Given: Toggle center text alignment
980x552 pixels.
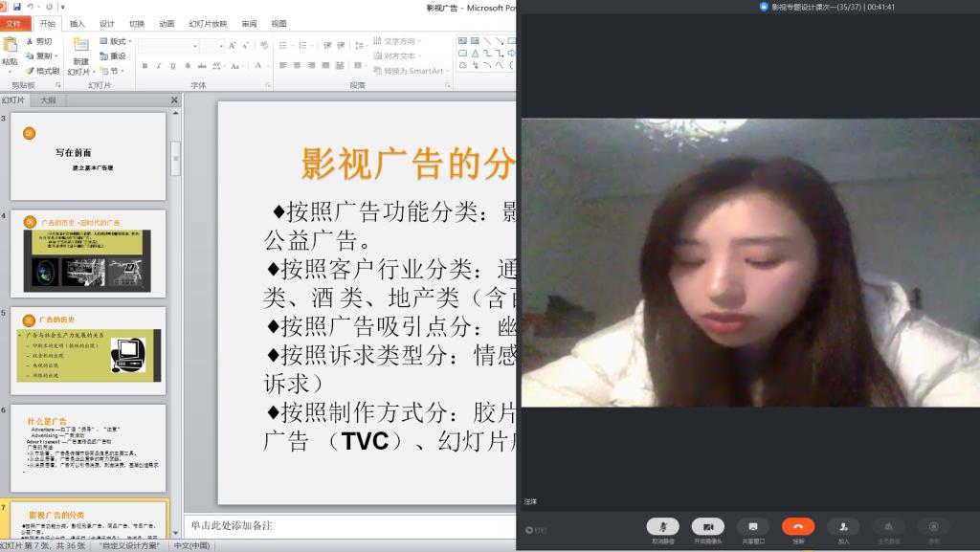Looking at the screenshot, I should tap(297, 65).
